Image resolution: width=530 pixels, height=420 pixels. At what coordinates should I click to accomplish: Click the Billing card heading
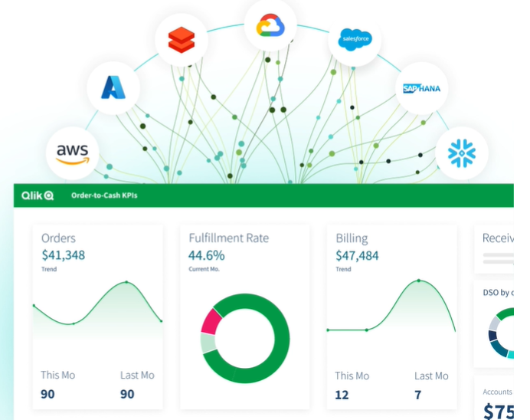point(352,238)
